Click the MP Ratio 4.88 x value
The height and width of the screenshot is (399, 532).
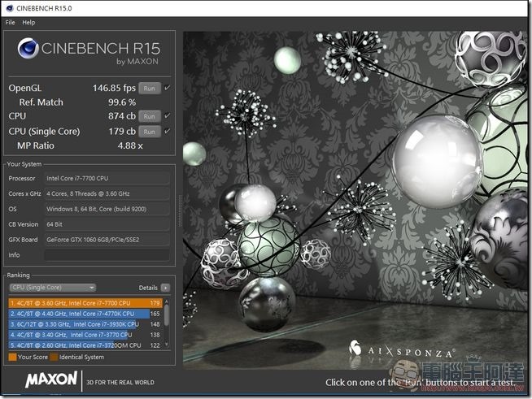coord(130,145)
